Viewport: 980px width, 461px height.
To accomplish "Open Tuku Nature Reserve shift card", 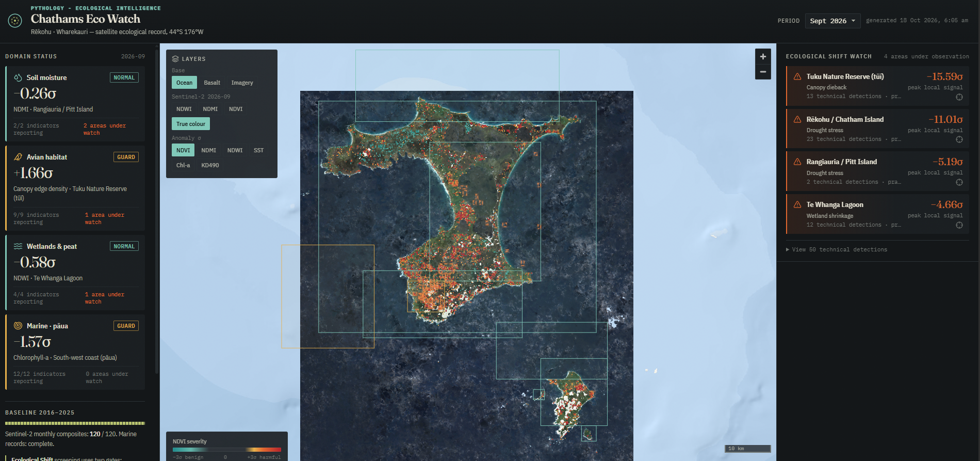I will coord(877,86).
